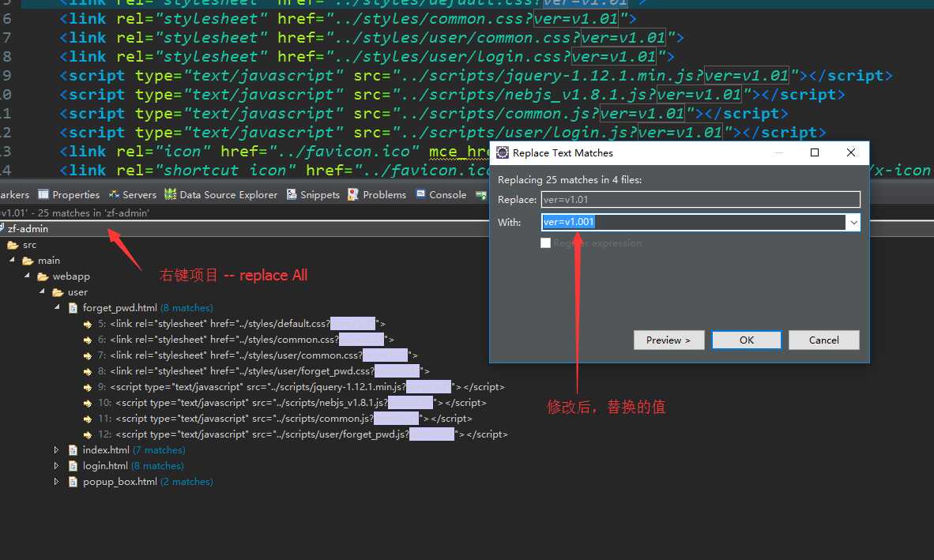The width and height of the screenshot is (934, 560).
Task: Expand login.html matches
Action: 57,466
